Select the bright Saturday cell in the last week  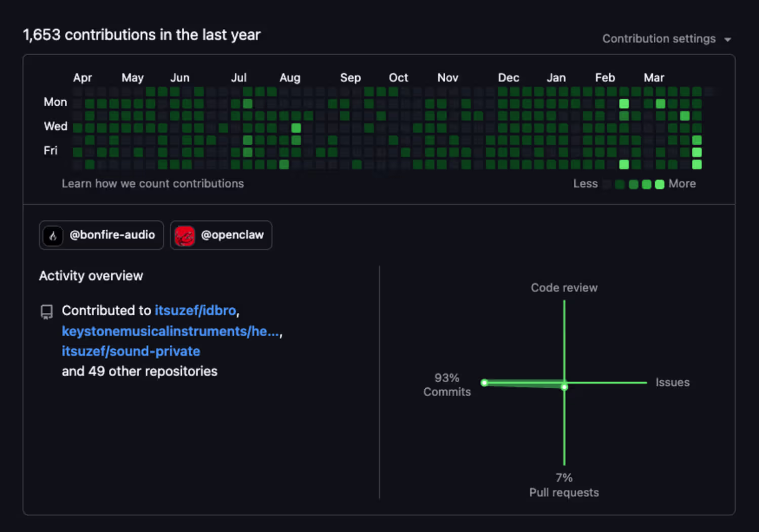tap(697, 165)
